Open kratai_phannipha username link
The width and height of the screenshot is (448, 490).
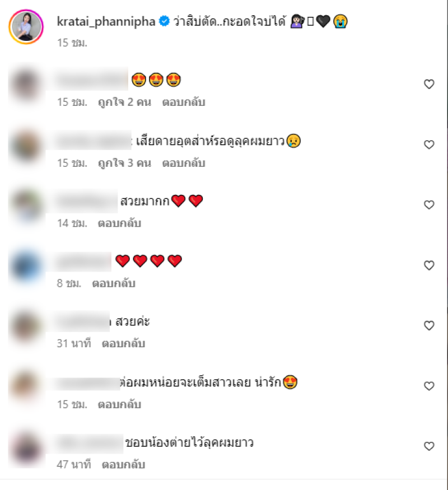coord(106,22)
